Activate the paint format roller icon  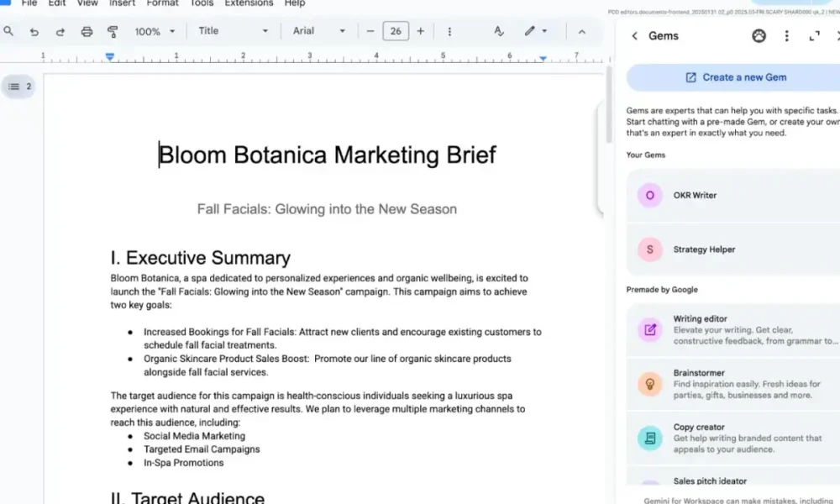point(113,31)
